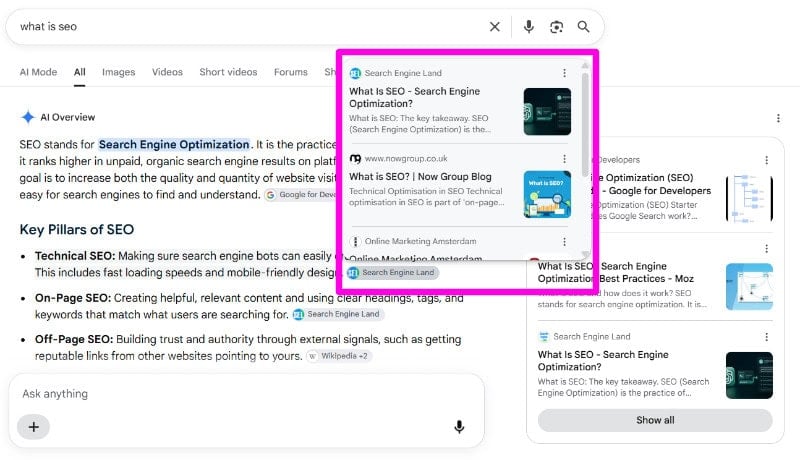Click the Search Engine Land popup thumbnail
Viewport: 800px width, 460px height.
[x=547, y=111]
